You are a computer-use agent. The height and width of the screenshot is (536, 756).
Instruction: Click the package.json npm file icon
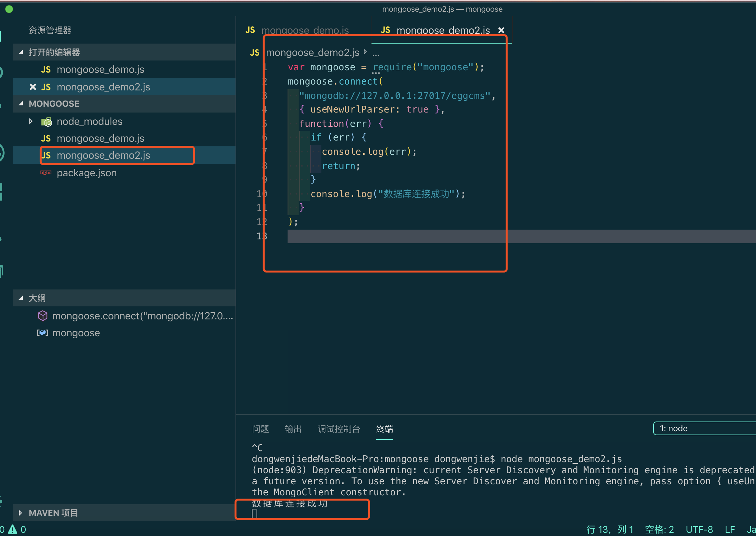tap(46, 173)
